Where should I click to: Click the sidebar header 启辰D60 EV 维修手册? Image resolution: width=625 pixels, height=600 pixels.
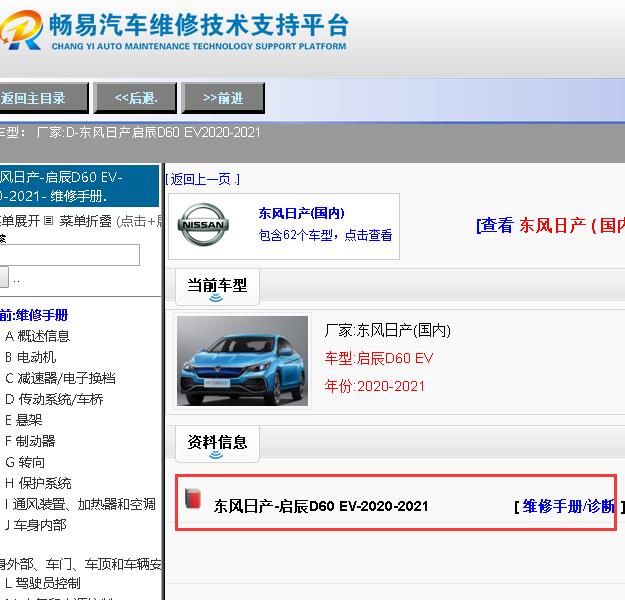(x=79, y=186)
